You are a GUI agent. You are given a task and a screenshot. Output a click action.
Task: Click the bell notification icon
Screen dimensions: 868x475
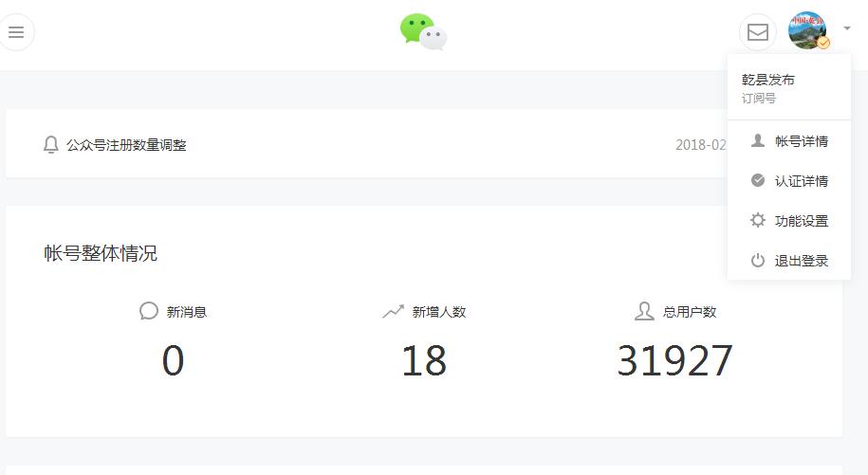[x=51, y=144]
